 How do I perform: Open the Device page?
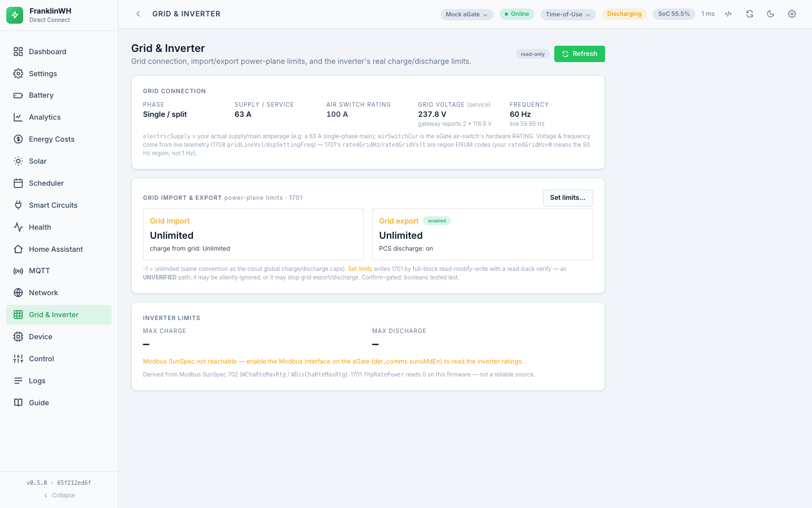coord(59,337)
